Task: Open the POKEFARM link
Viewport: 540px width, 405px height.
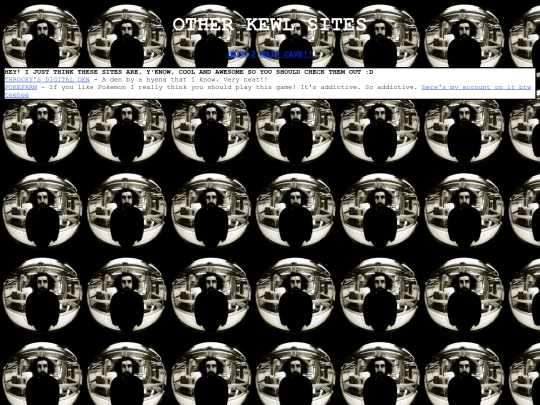Action: click(21, 87)
